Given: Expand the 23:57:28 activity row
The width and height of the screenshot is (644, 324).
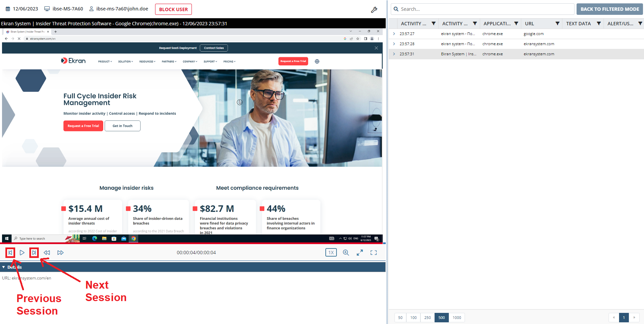Looking at the screenshot, I should [394, 44].
